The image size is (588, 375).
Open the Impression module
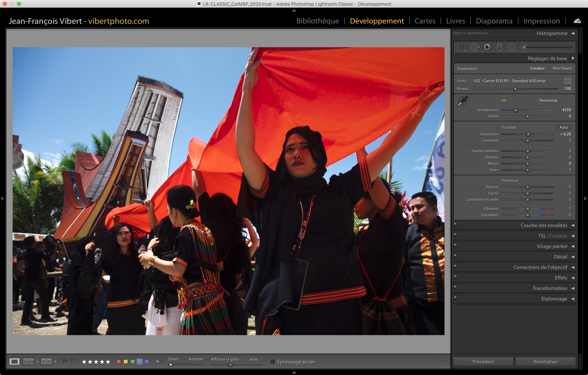(x=541, y=21)
